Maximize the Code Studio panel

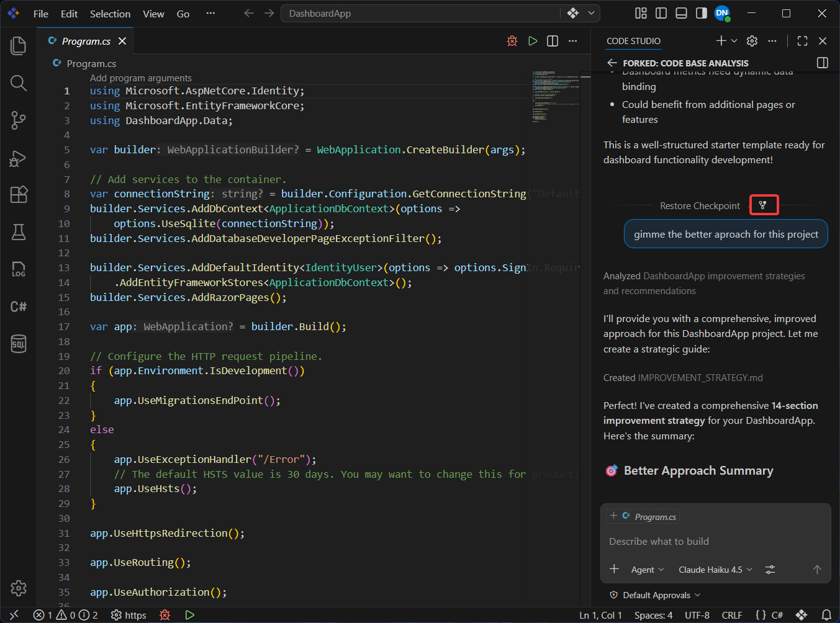(x=802, y=41)
